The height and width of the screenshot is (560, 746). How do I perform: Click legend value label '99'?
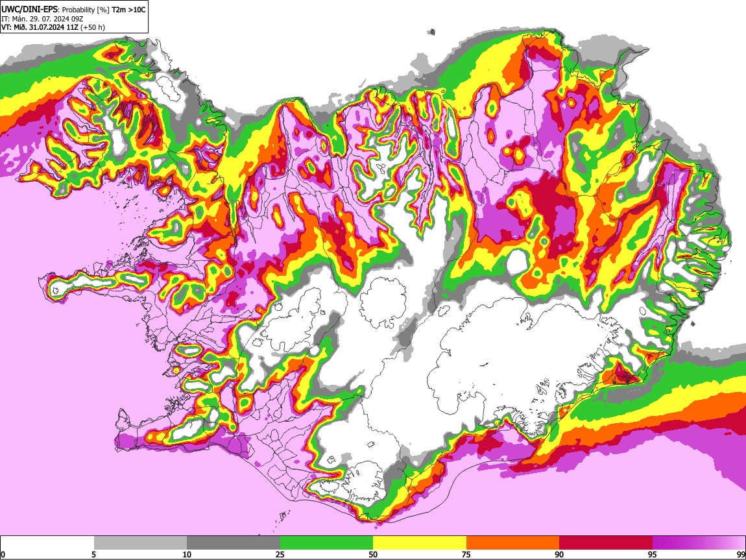pos(741,554)
